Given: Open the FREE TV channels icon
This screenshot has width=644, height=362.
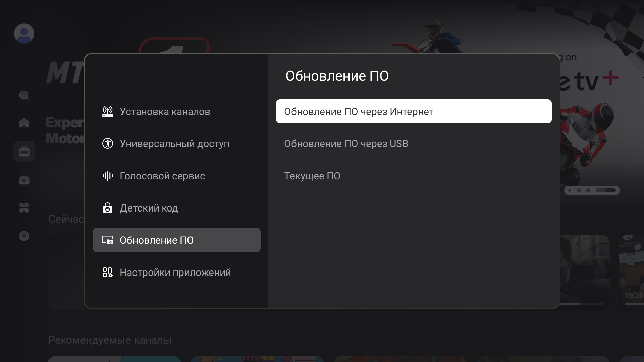Looking at the screenshot, I should [x=24, y=152].
